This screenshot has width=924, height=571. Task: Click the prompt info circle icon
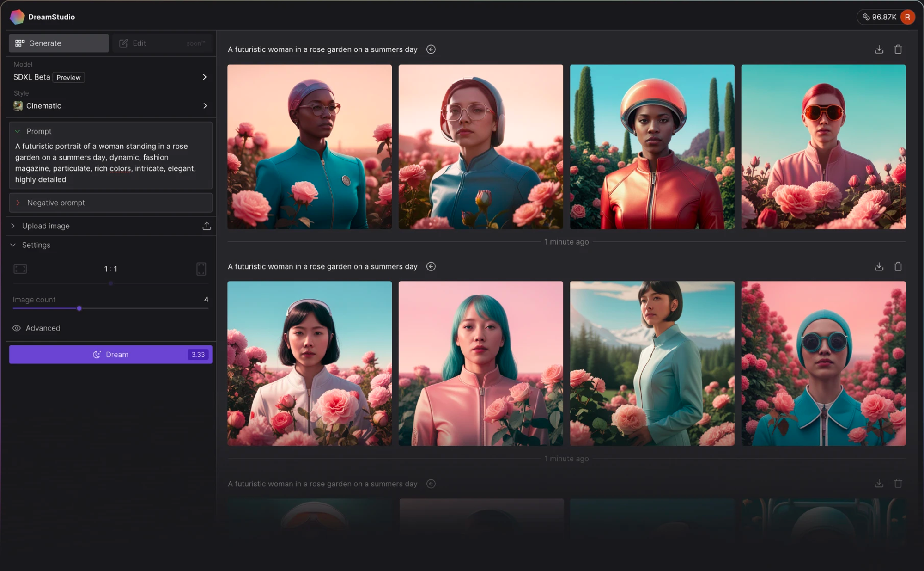[431, 49]
